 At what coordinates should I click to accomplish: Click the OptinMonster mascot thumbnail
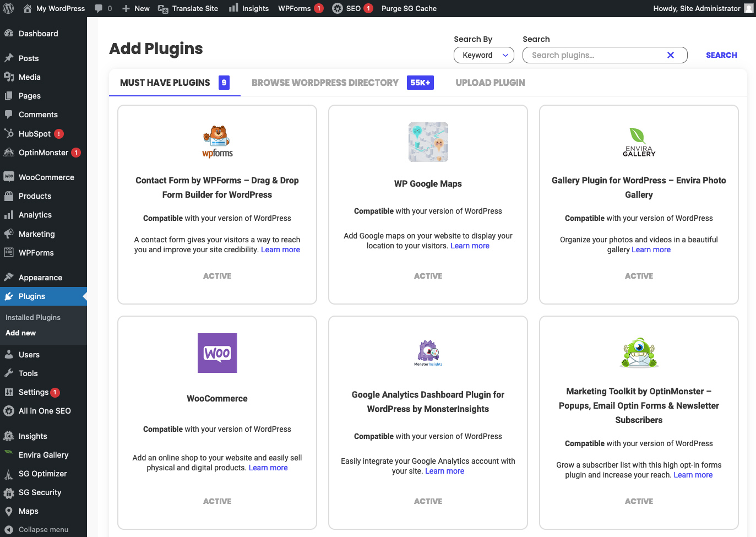coord(639,352)
